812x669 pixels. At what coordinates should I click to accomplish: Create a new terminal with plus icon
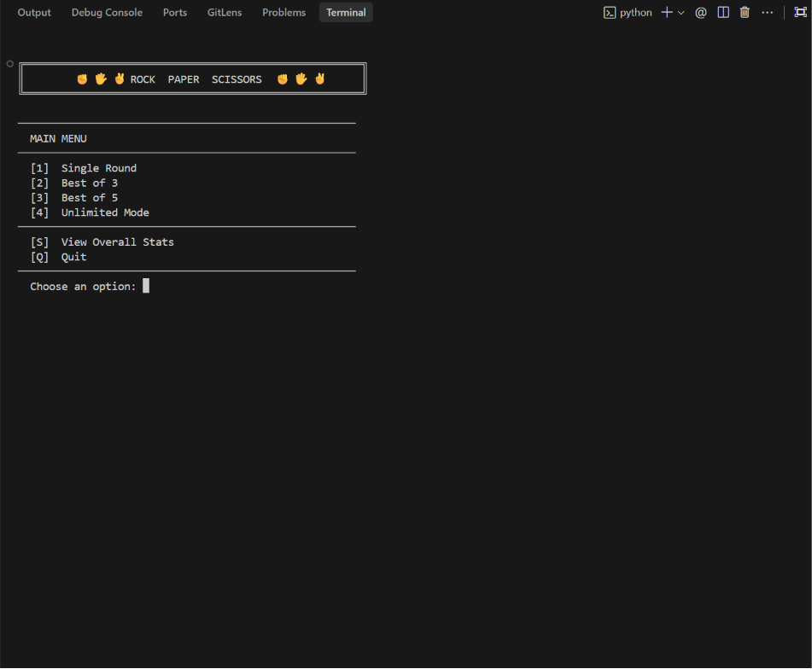pos(667,13)
